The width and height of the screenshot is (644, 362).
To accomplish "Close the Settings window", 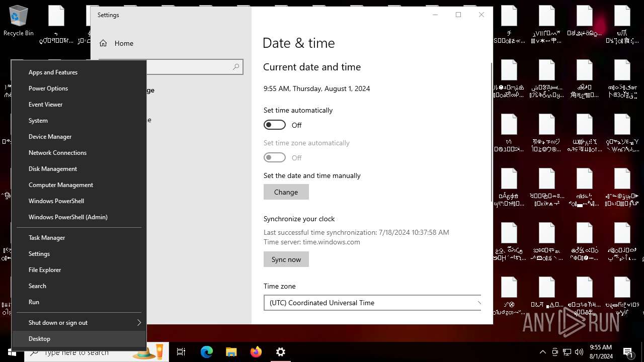I will coord(481,15).
